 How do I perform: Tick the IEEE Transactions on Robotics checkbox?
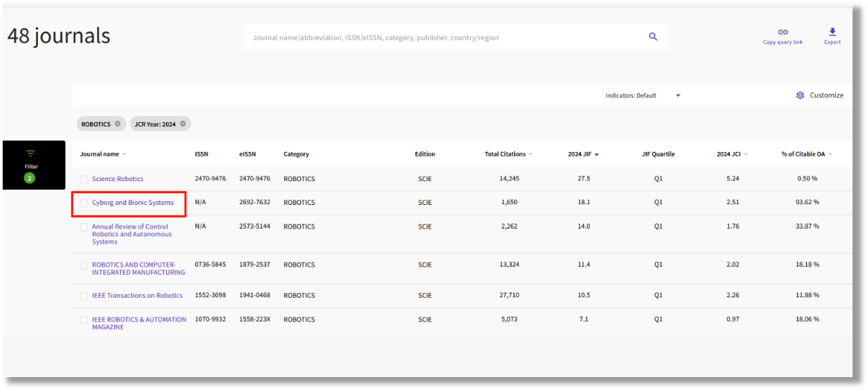83,296
